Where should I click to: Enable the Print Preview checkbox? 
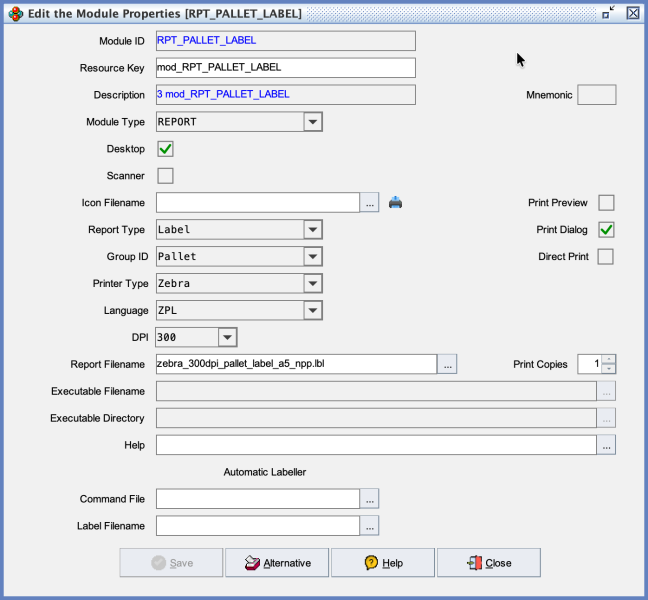pyautogui.click(x=606, y=202)
